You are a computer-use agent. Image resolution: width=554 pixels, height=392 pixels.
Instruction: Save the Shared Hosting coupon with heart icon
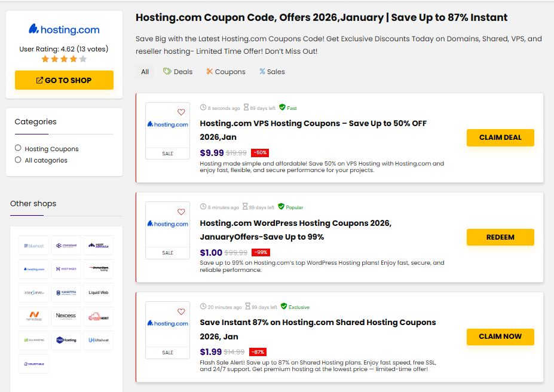point(181,311)
